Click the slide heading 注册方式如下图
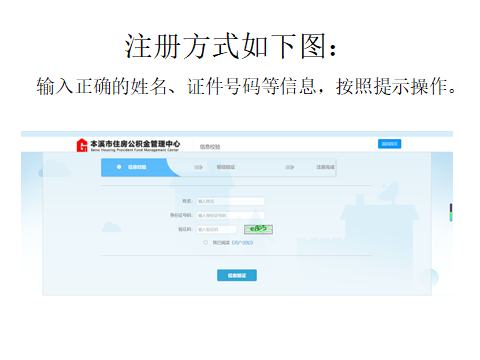 pyautogui.click(x=231, y=46)
